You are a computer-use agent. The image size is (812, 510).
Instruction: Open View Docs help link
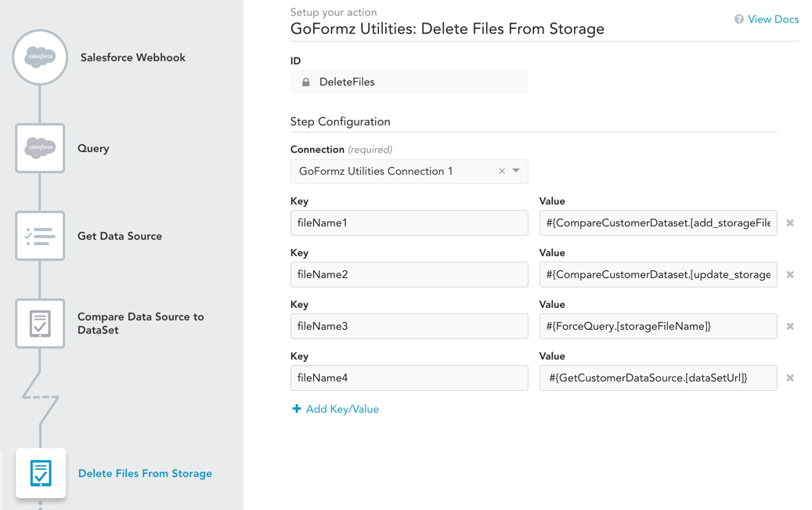coord(767,20)
